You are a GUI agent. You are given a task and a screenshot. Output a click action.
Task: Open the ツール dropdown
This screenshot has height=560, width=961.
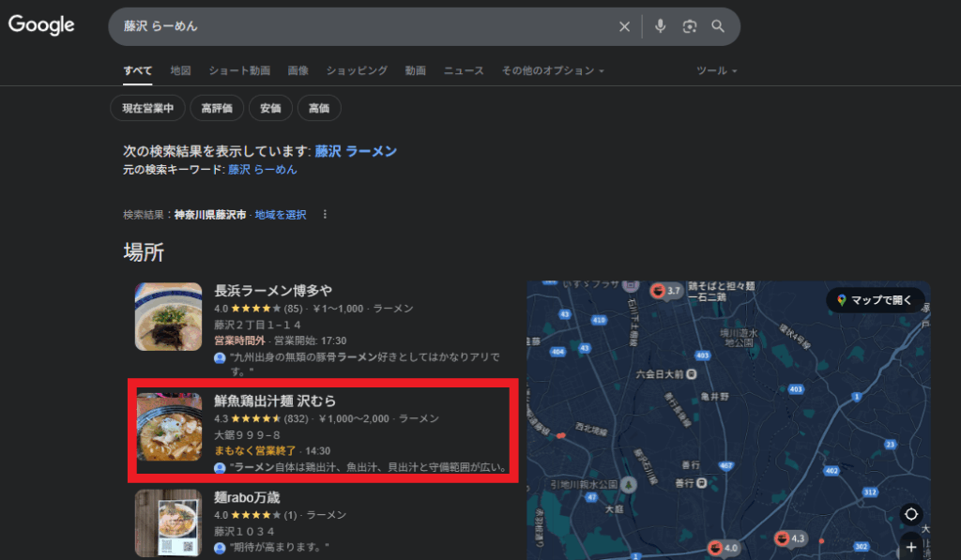point(716,70)
